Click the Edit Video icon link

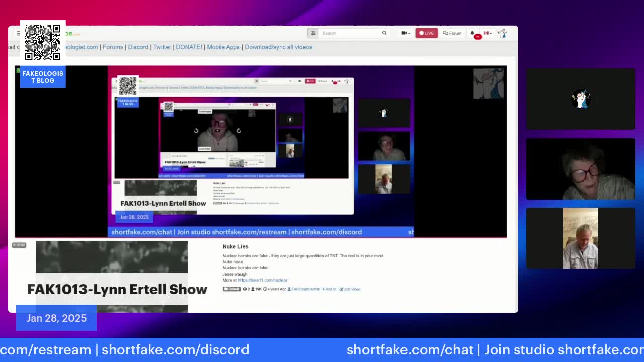click(350, 289)
